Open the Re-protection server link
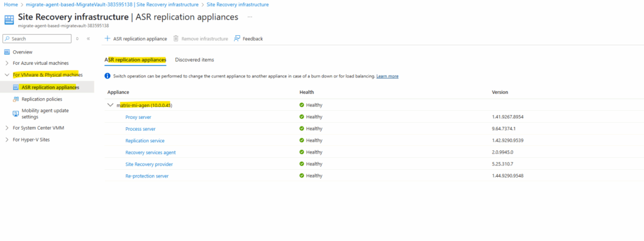The image size is (644, 241). click(147, 176)
